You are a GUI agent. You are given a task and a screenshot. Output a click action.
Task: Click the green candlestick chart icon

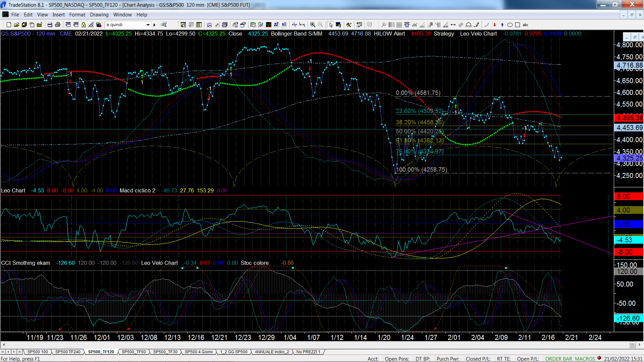269,25
